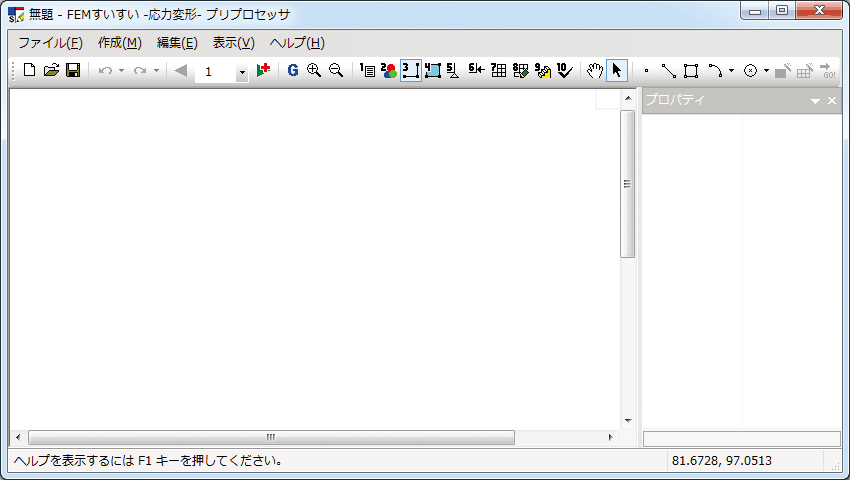Click the grayed mesh generation icon
Screen dimensions: 850x480
[805, 71]
